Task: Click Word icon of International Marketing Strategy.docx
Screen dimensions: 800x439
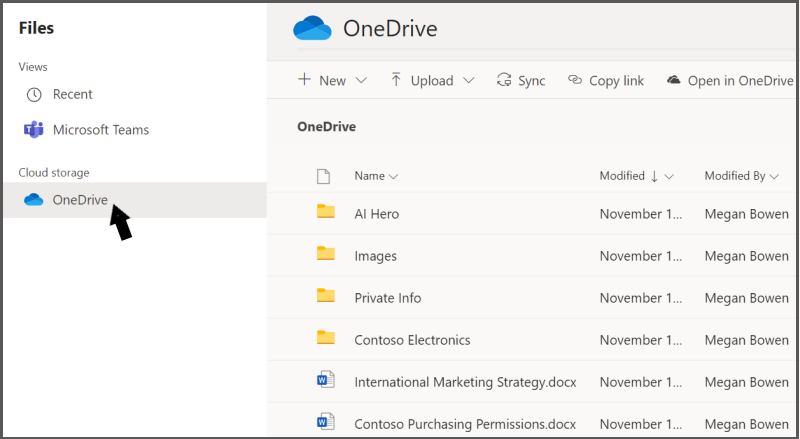Action: tap(325, 380)
